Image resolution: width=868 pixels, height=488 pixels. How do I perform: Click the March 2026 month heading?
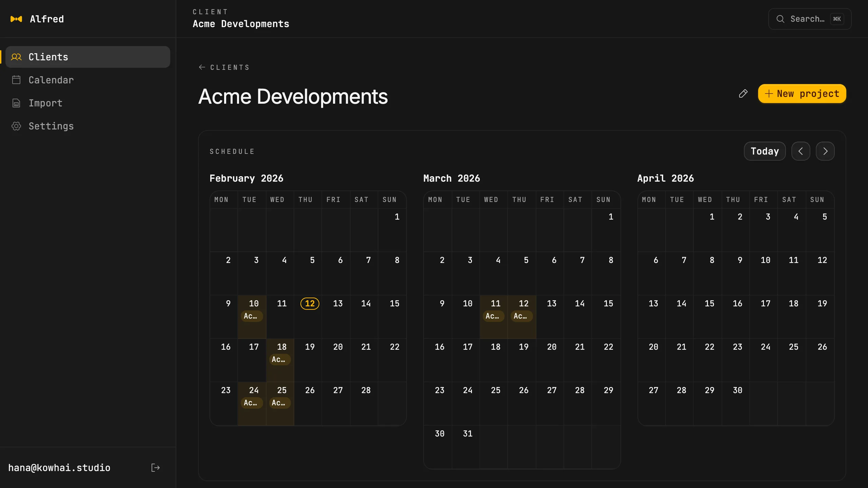coord(452,178)
